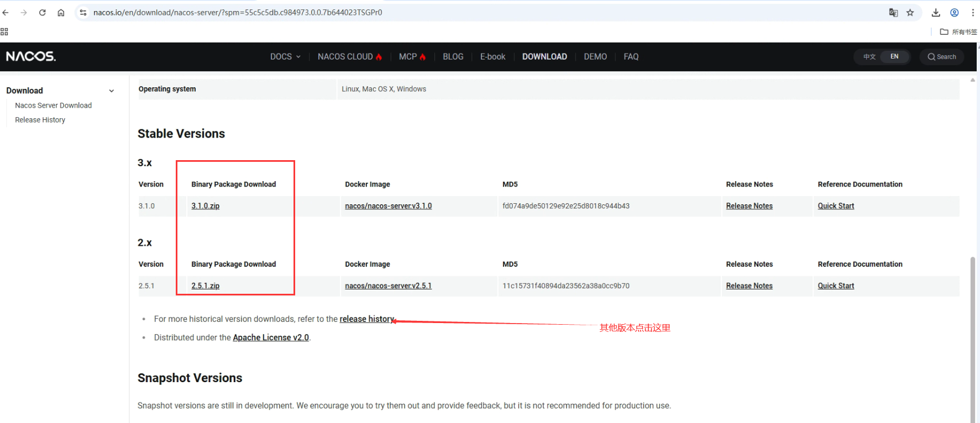Click the version cell 3.1.0
The image size is (980, 423).
(146, 206)
